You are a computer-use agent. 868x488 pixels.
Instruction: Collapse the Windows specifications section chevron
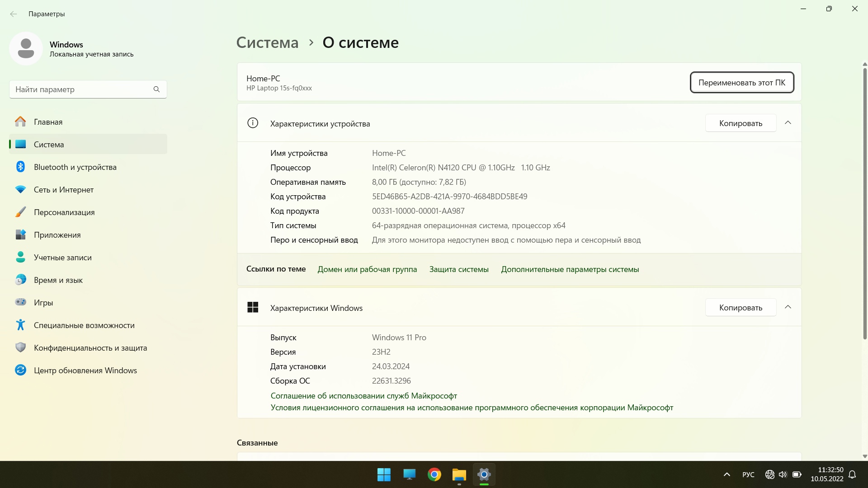788,307
